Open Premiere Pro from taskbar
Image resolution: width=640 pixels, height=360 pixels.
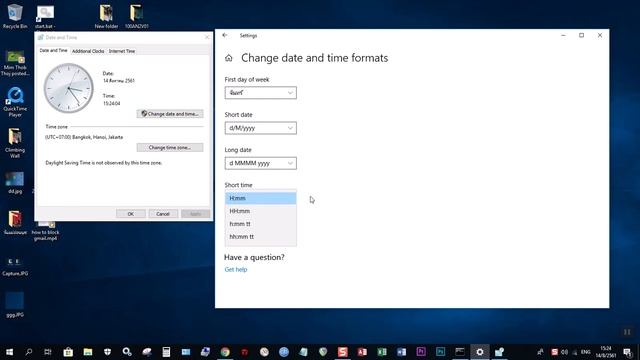(x=421, y=352)
